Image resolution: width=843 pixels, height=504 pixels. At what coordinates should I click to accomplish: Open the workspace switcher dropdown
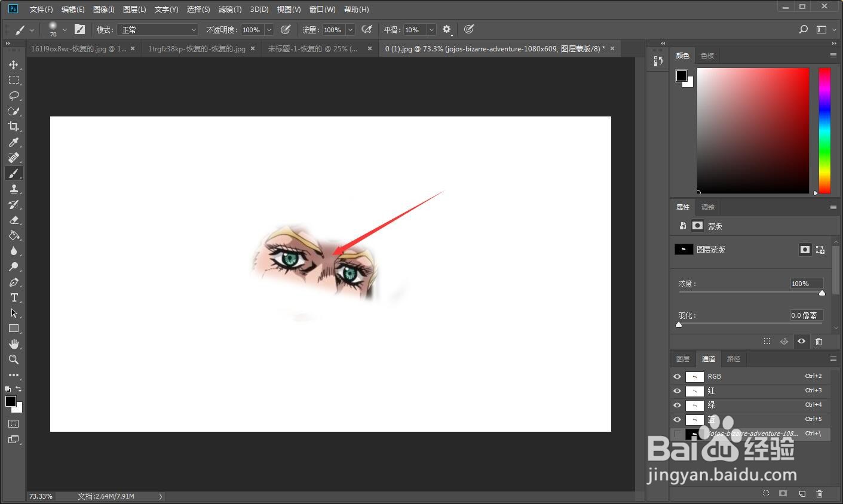tap(825, 29)
